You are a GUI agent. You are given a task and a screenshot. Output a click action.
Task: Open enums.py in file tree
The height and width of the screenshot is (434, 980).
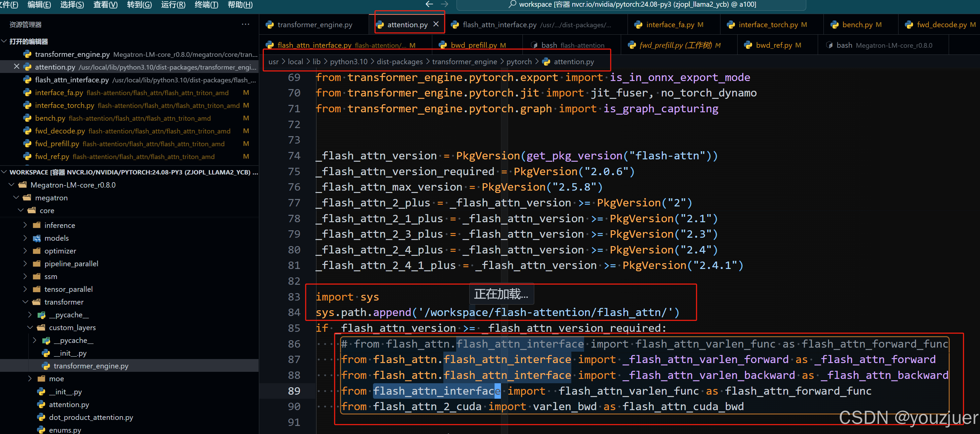pyautogui.click(x=65, y=430)
